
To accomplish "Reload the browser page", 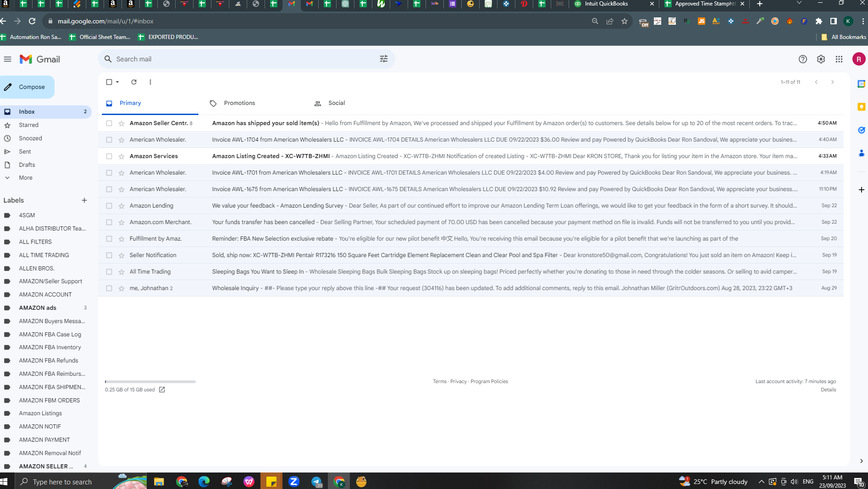I will tap(32, 21).
